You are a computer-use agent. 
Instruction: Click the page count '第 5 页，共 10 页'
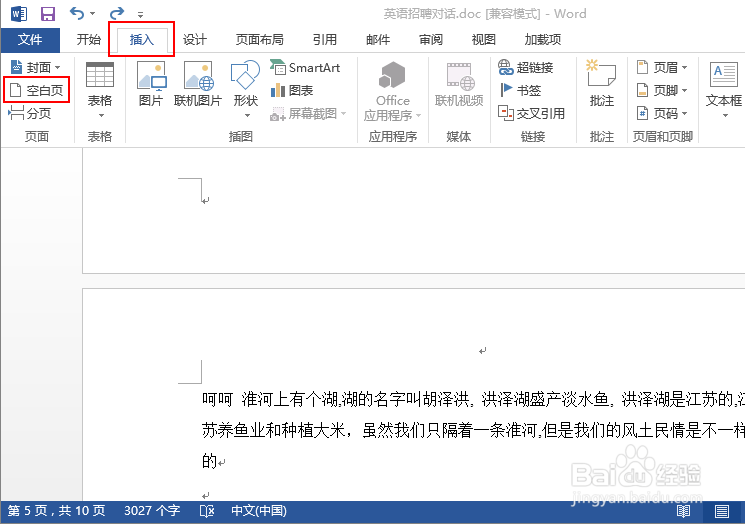56,511
